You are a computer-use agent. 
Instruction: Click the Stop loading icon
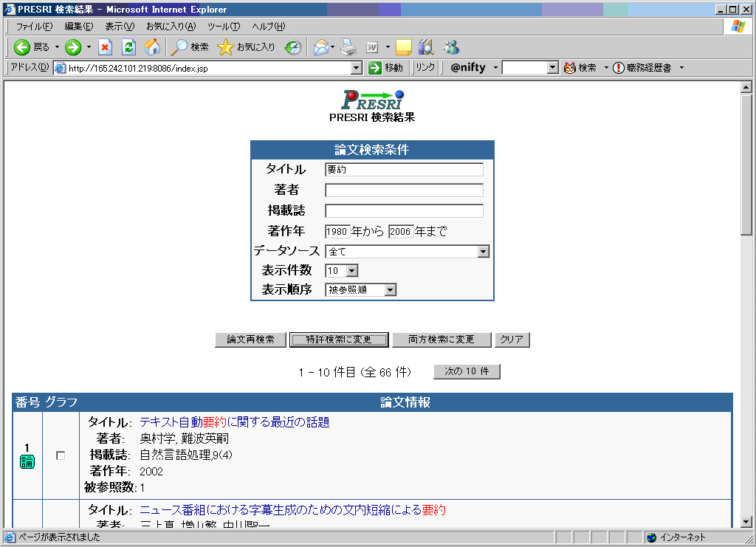tap(105, 47)
